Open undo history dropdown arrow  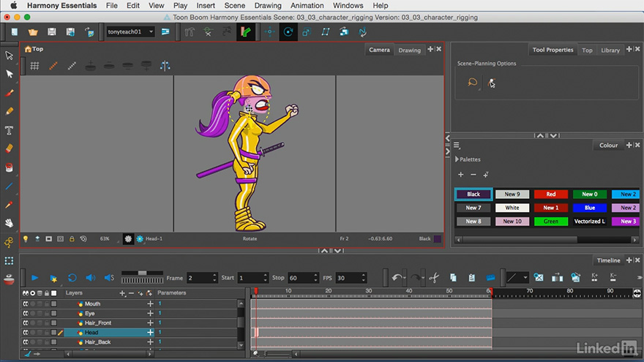pos(405,278)
